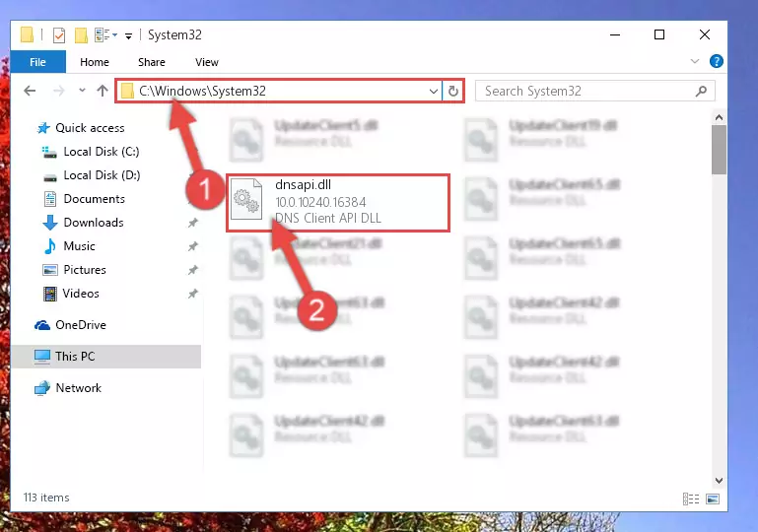Click the address bar path C:\Windows\System32
The image size is (758, 532).
pos(202,91)
